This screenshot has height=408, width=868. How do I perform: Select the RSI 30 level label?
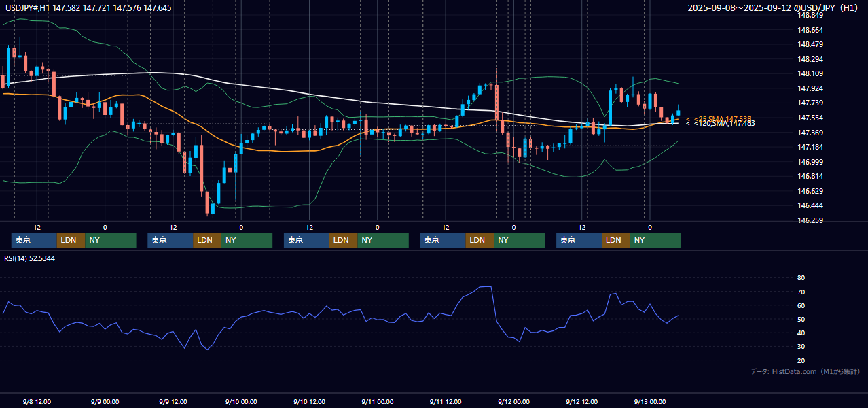[x=801, y=347]
